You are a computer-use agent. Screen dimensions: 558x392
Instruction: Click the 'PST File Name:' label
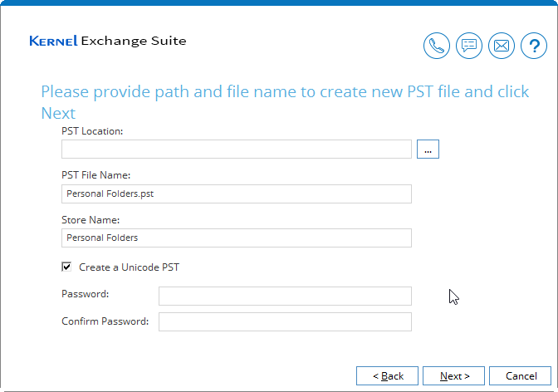coord(96,175)
